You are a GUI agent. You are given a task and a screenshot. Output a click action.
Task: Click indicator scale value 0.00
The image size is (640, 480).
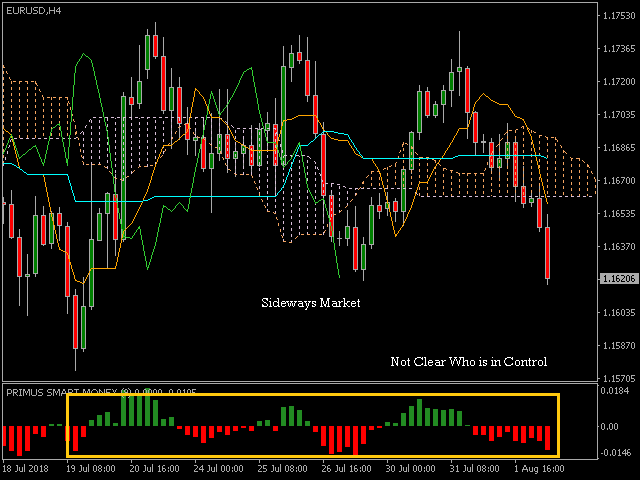(x=609, y=427)
